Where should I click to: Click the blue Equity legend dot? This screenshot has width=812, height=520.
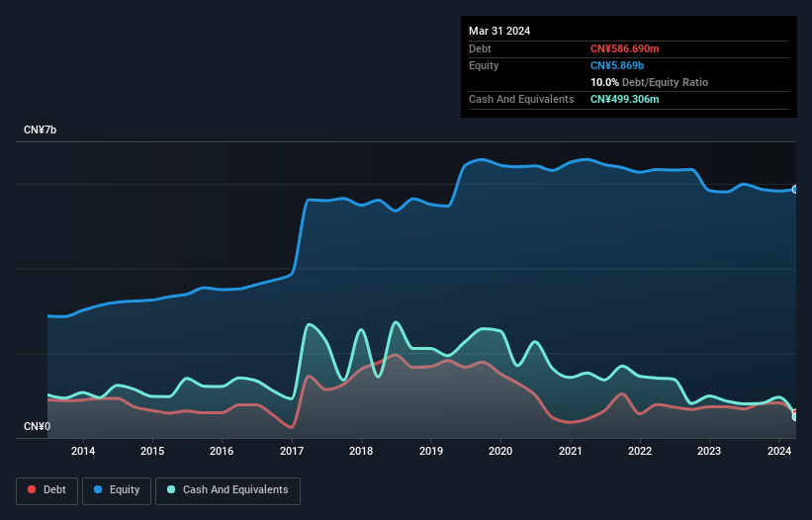tap(97, 489)
